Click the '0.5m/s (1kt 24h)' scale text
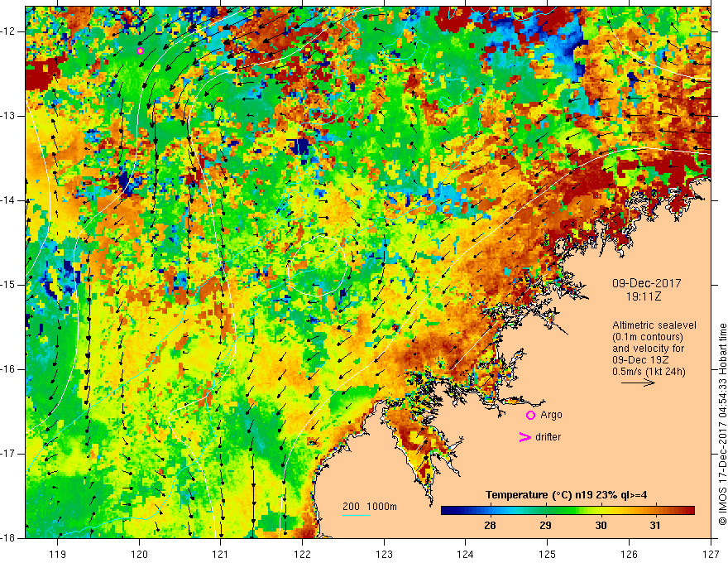Screen dimensions: 728x563 649,372
